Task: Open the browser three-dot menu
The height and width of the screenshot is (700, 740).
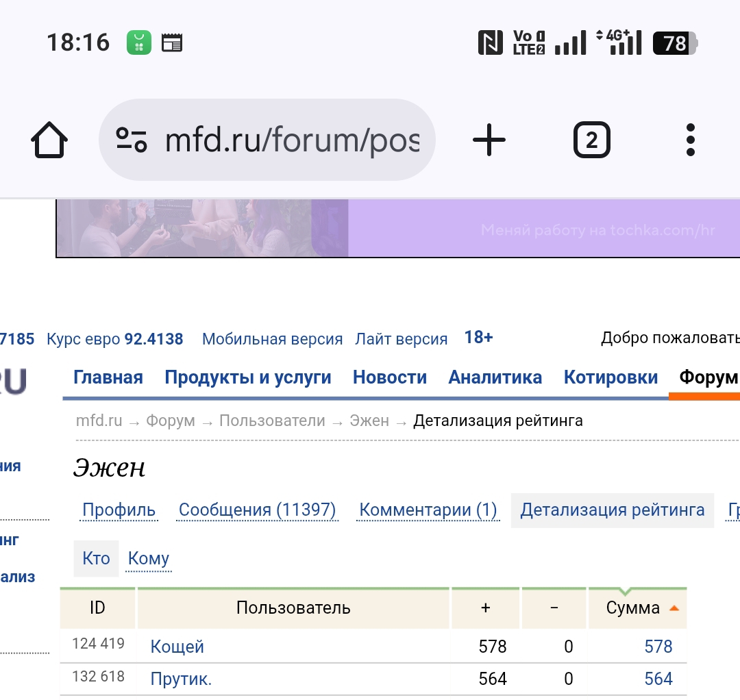Action: tap(690, 140)
